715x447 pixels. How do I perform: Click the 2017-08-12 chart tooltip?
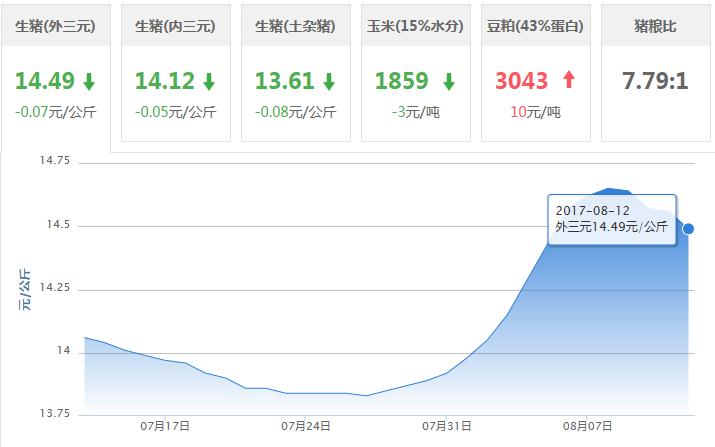tap(612, 219)
